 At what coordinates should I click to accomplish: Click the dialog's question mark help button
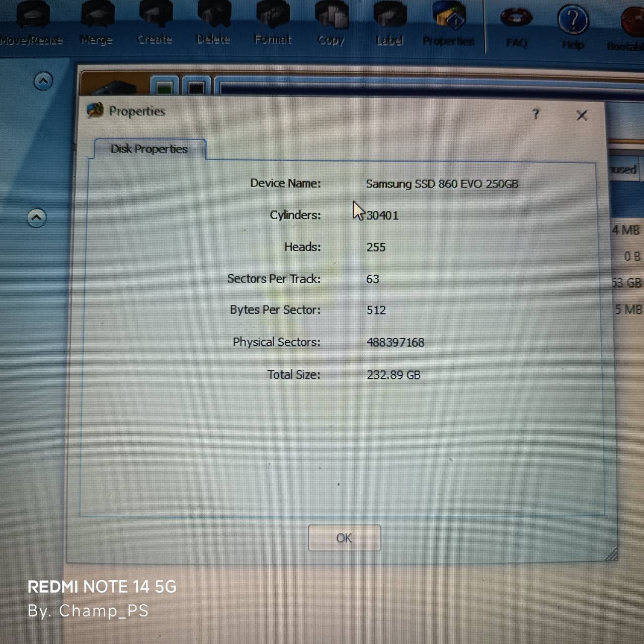coord(536,115)
